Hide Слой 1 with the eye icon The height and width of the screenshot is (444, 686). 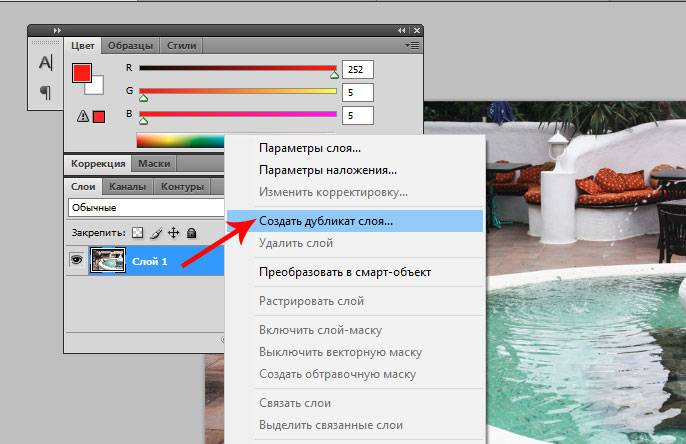[76, 260]
